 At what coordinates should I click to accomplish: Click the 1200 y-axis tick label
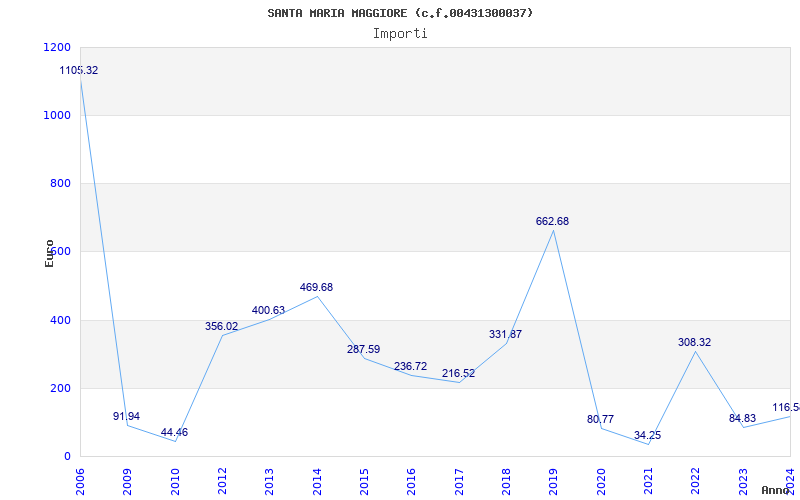click(58, 47)
